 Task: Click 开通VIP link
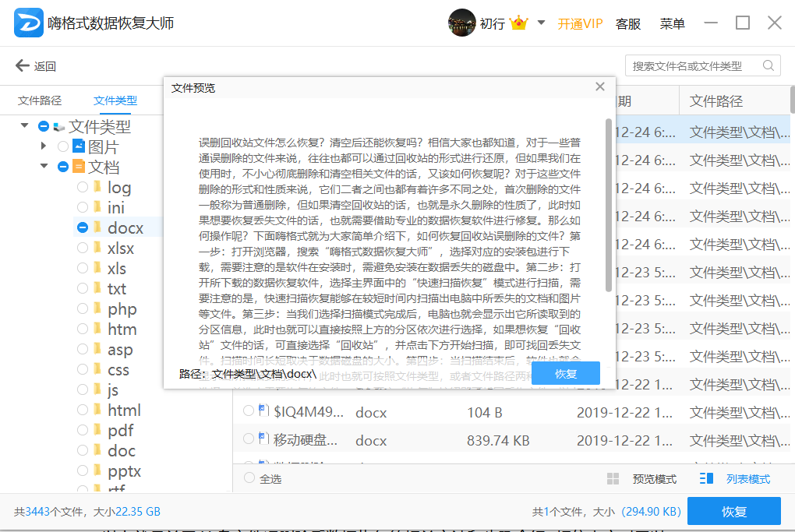580,24
